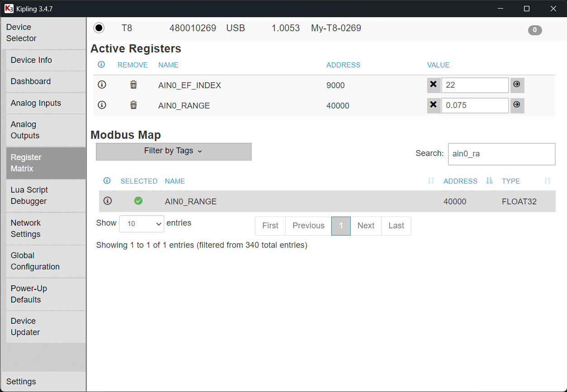
Task: Click NAME header in Active Registers table
Action: tap(168, 65)
